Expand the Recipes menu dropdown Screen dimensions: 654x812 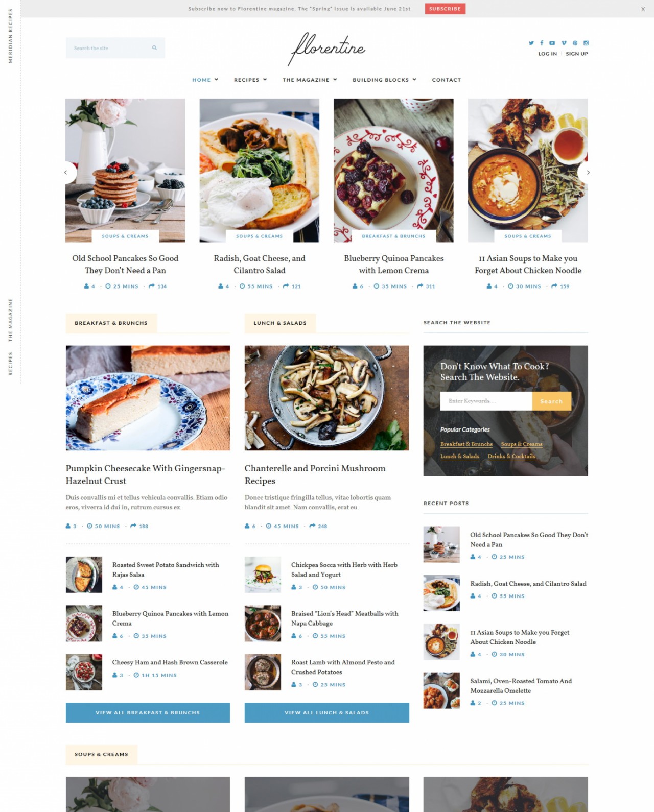250,80
